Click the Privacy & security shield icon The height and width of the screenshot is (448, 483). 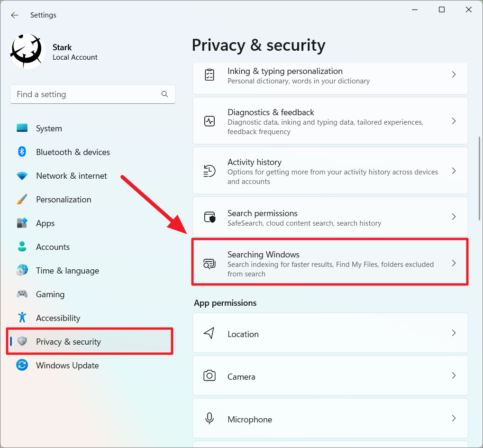point(22,341)
